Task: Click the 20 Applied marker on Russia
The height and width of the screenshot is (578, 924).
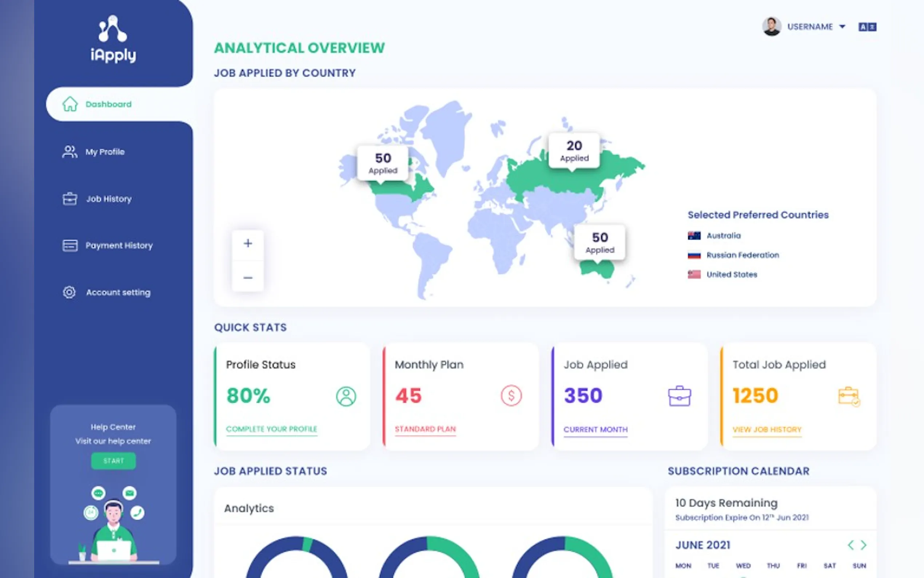Action: point(574,151)
